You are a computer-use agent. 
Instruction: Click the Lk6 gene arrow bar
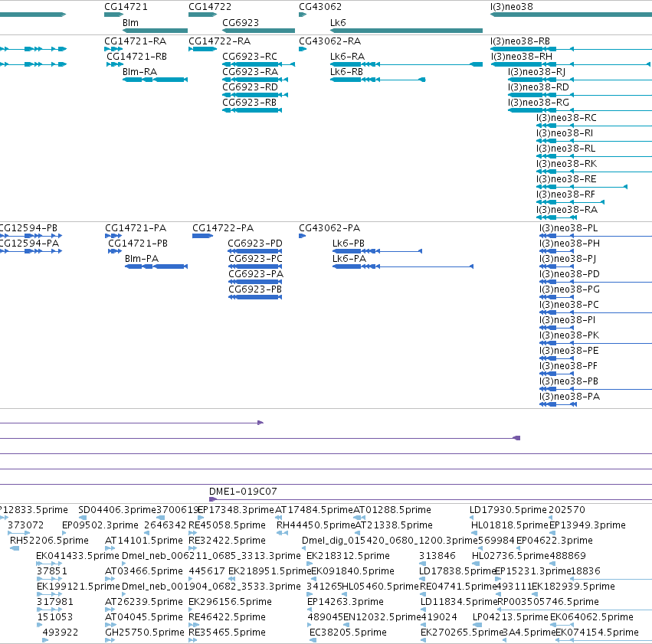pos(406,31)
